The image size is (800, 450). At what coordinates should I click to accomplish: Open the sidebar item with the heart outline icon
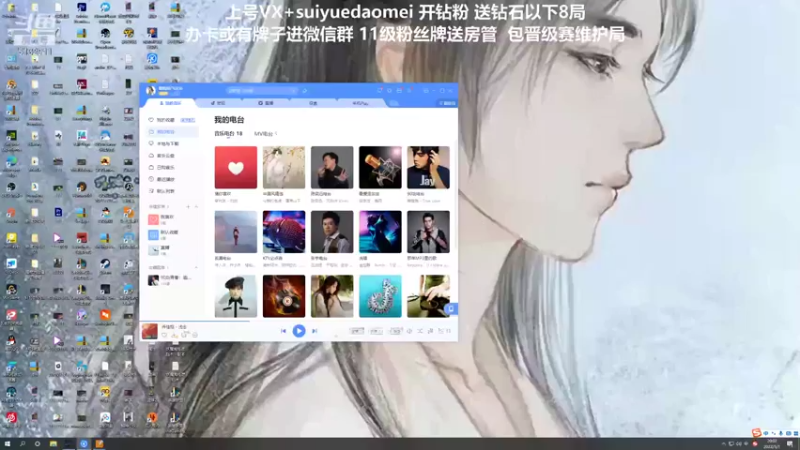tap(171, 120)
